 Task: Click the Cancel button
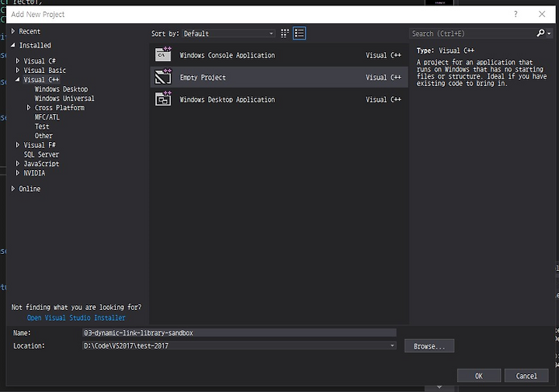tap(526, 376)
